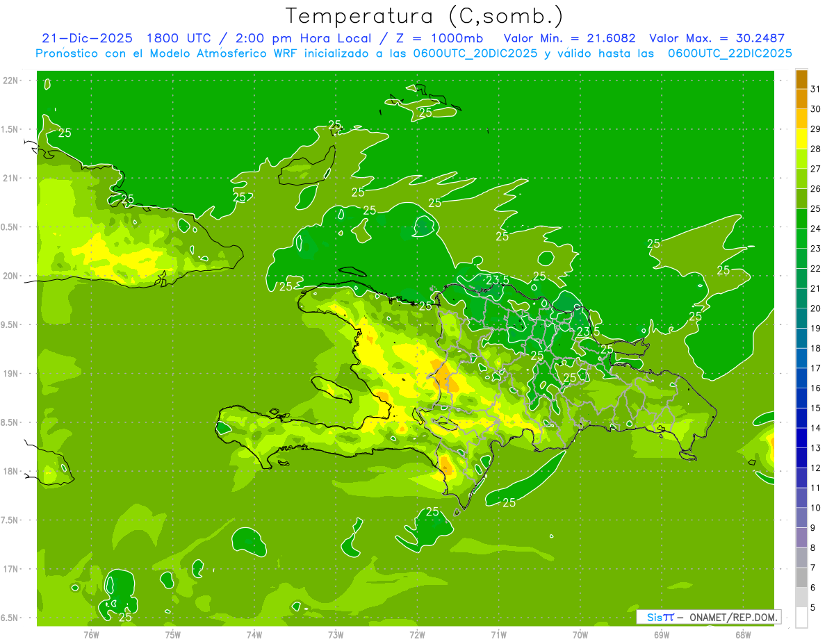Screen dimensions: 834x644
Task: Click the "Valor Min. = 21.6082" text
Action: [x=569, y=38]
